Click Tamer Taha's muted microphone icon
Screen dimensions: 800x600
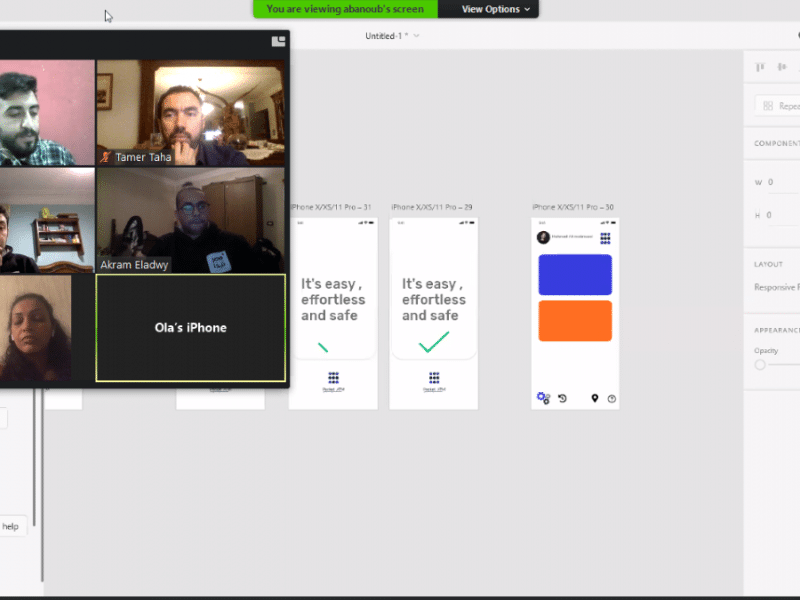tap(105, 157)
